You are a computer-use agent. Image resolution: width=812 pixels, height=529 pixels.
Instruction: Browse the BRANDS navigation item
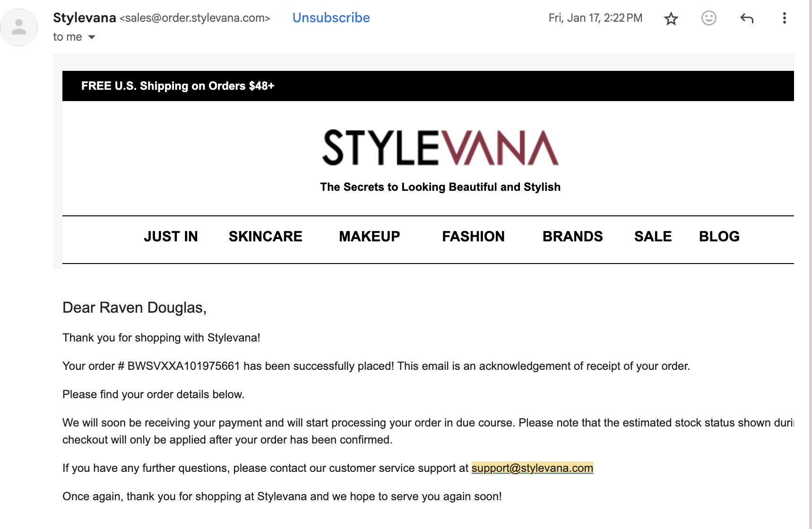(x=572, y=237)
